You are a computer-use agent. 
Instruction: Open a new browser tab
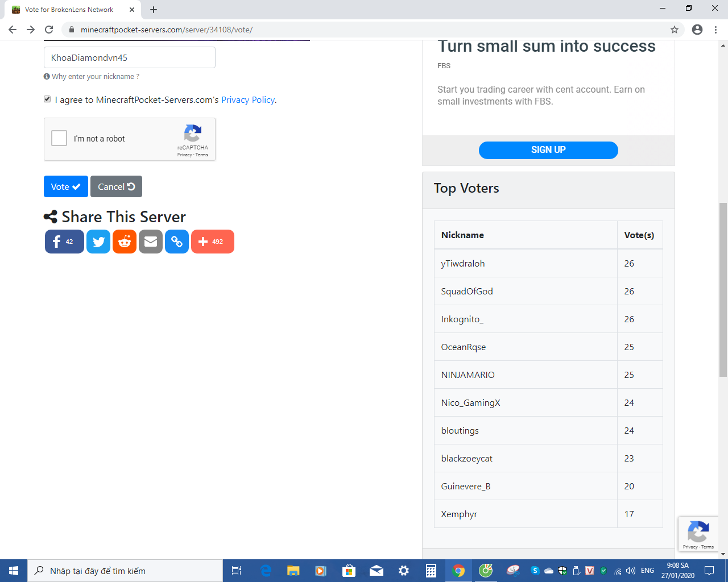click(x=154, y=10)
